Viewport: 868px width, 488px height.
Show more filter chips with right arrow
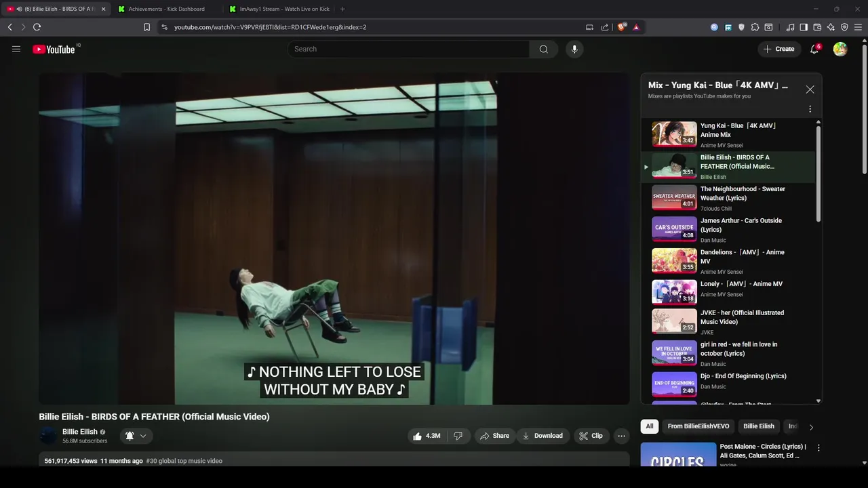pyautogui.click(x=811, y=427)
